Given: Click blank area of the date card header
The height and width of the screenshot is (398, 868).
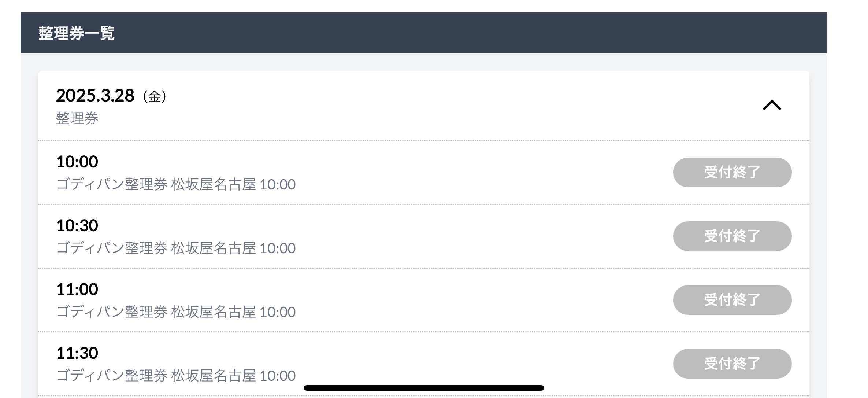Looking at the screenshot, I should [439, 106].
